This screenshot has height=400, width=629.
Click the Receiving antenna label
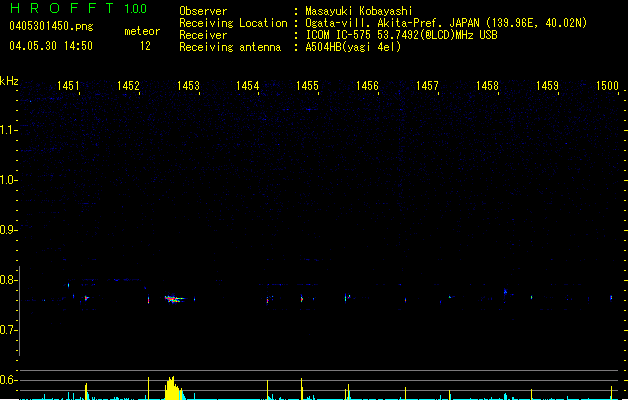(230, 47)
